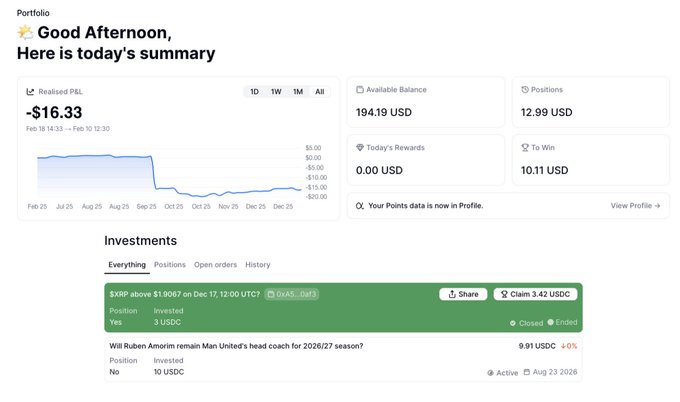Viewport: 680px width, 402px height.
Task: Select the 1W time range
Action: [276, 92]
